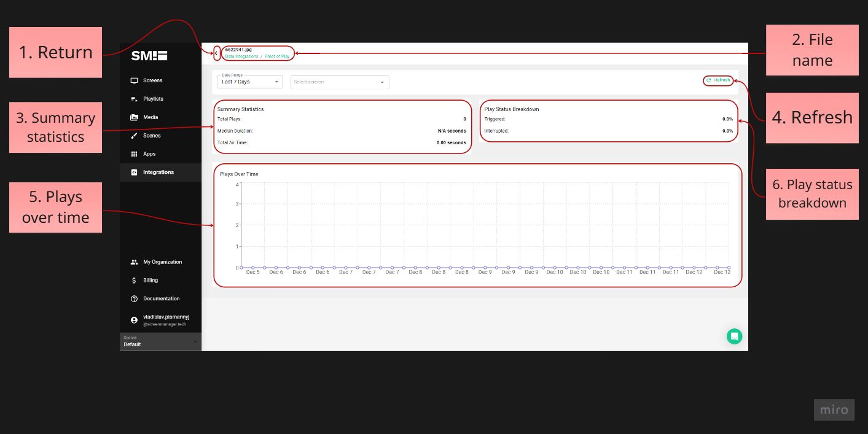
Task: Open the Playlists icon in sidebar
Action: point(134,99)
